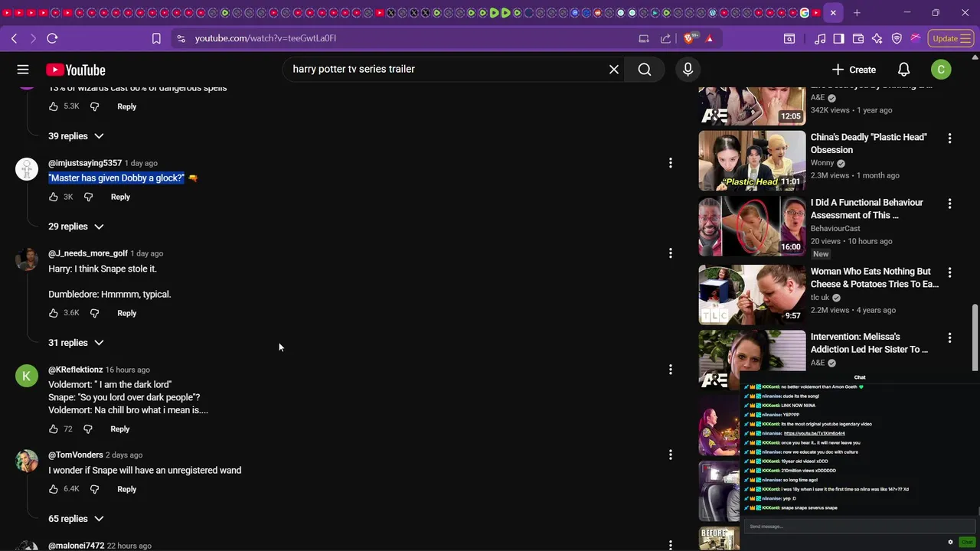Open menu for Cheese & Potatoes video

coord(949,272)
